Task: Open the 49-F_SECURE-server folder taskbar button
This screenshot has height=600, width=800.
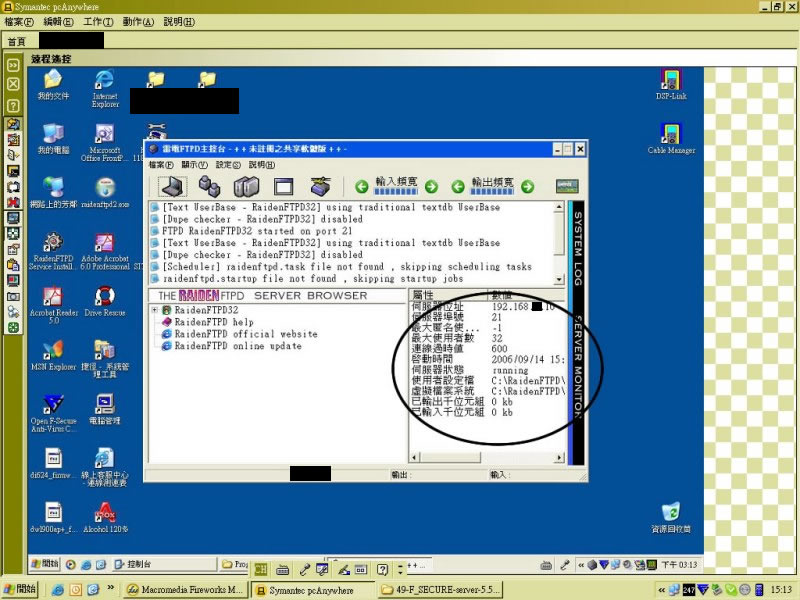Action: [440, 590]
